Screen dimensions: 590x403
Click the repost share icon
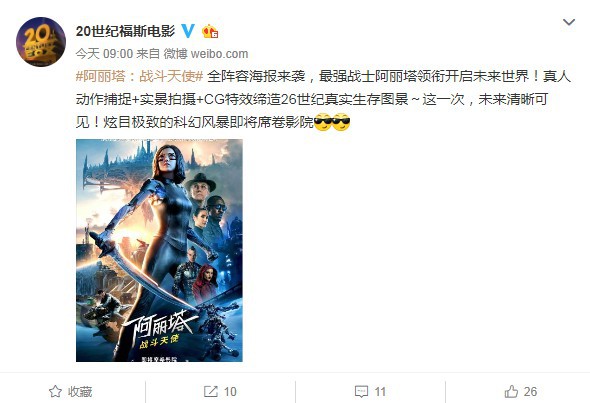coord(211,392)
